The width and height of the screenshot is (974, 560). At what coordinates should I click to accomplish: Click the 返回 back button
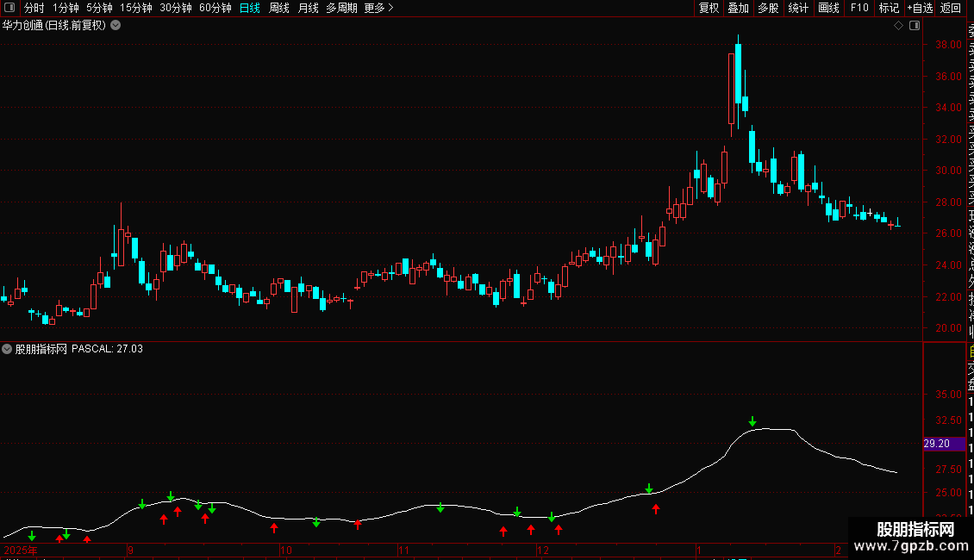951,8
